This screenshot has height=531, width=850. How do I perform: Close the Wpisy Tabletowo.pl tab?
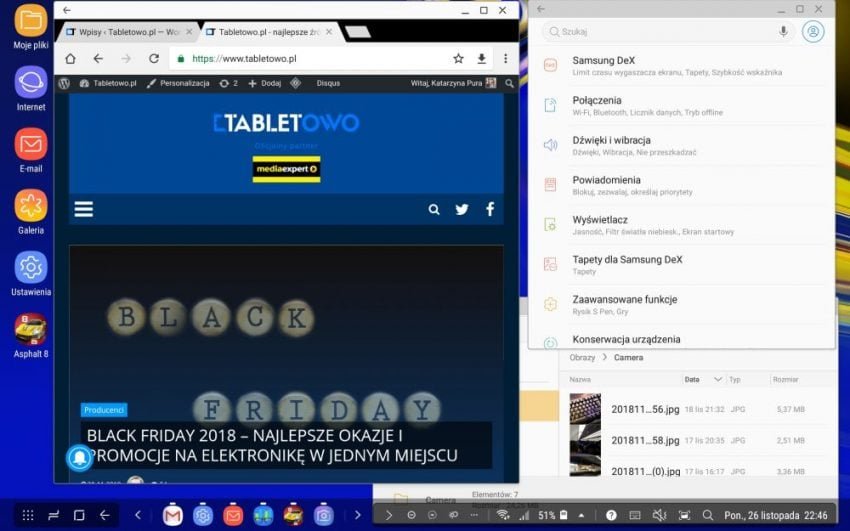coord(189,32)
